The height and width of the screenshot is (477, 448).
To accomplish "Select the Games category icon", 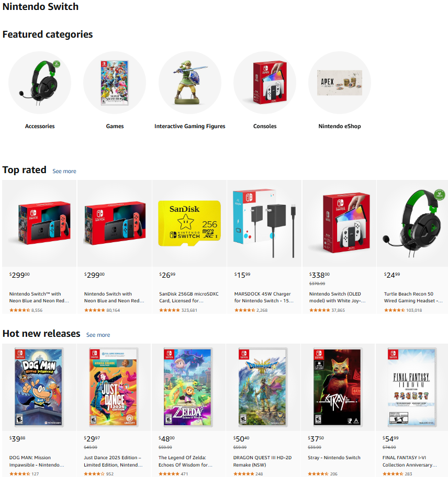I will pyautogui.click(x=115, y=83).
